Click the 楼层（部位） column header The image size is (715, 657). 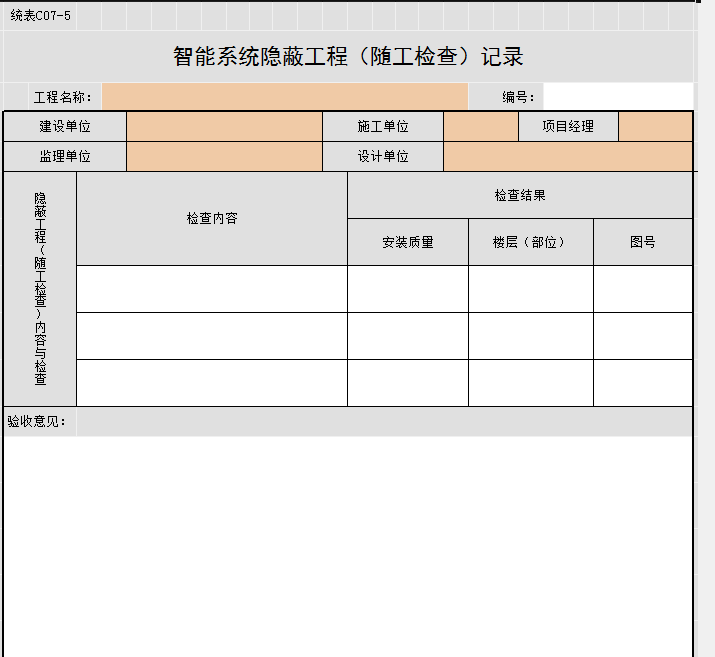pyautogui.click(x=530, y=242)
